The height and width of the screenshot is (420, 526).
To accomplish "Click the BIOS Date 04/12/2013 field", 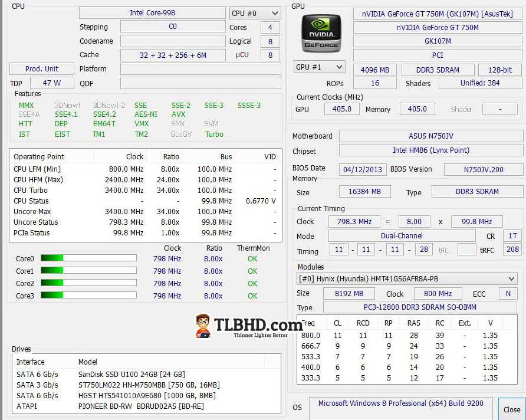I will 363,169.
